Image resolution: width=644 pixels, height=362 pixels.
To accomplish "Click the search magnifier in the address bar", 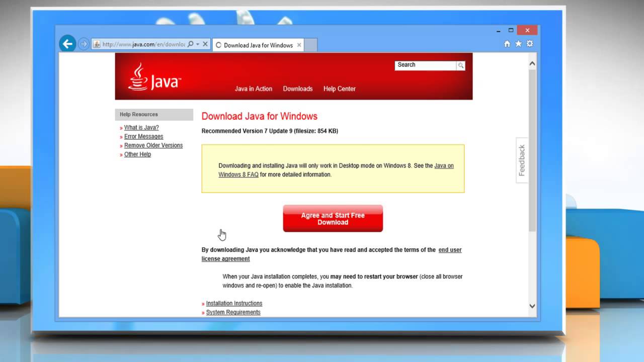I will pyautogui.click(x=190, y=44).
